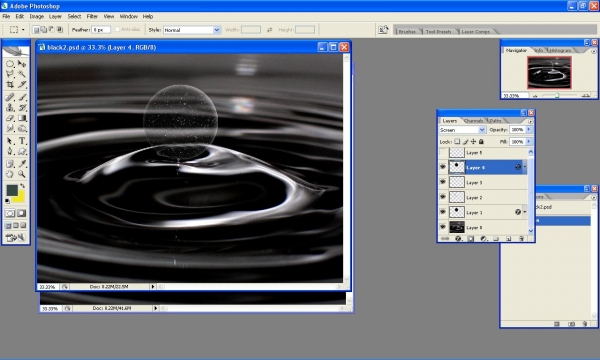The width and height of the screenshot is (600, 360).
Task: Select the Polygonal Lasso tool
Action: [x=10, y=74]
